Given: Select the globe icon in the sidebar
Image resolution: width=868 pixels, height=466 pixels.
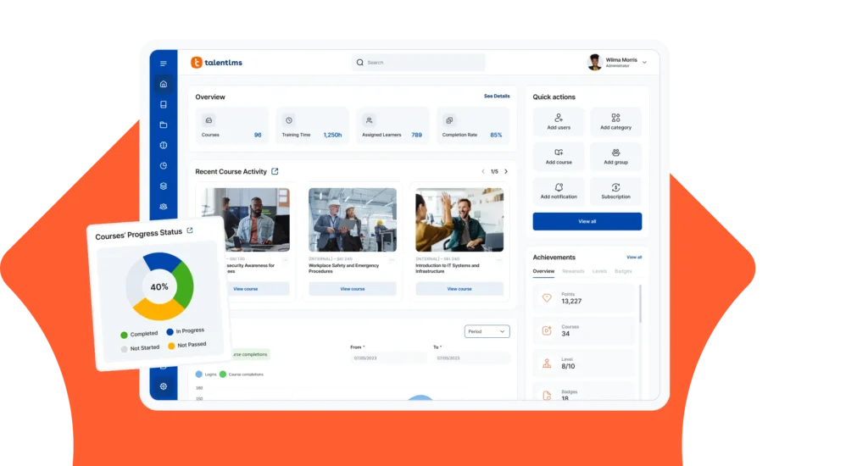Looking at the screenshot, I should point(164,146).
